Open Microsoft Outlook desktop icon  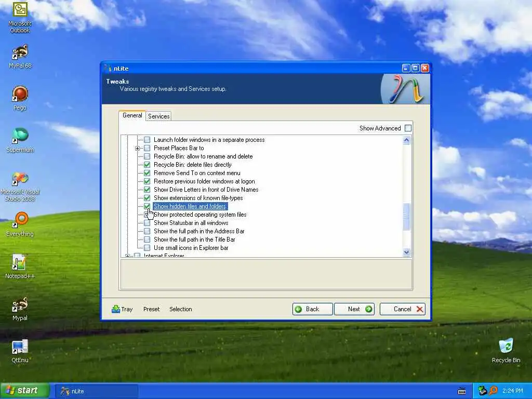click(x=20, y=17)
